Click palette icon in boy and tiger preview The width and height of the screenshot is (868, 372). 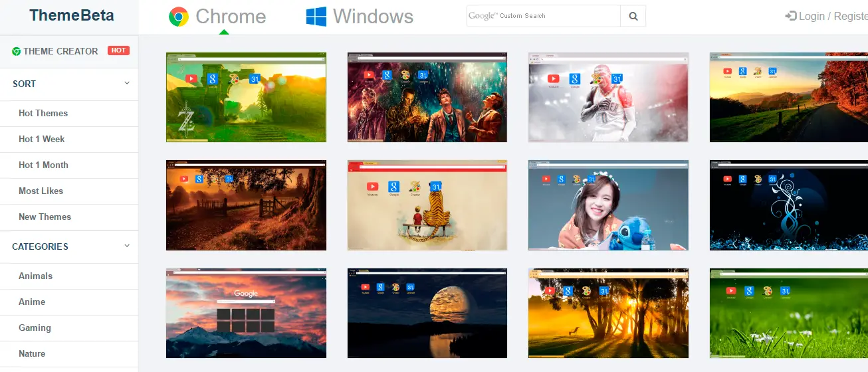415,187
